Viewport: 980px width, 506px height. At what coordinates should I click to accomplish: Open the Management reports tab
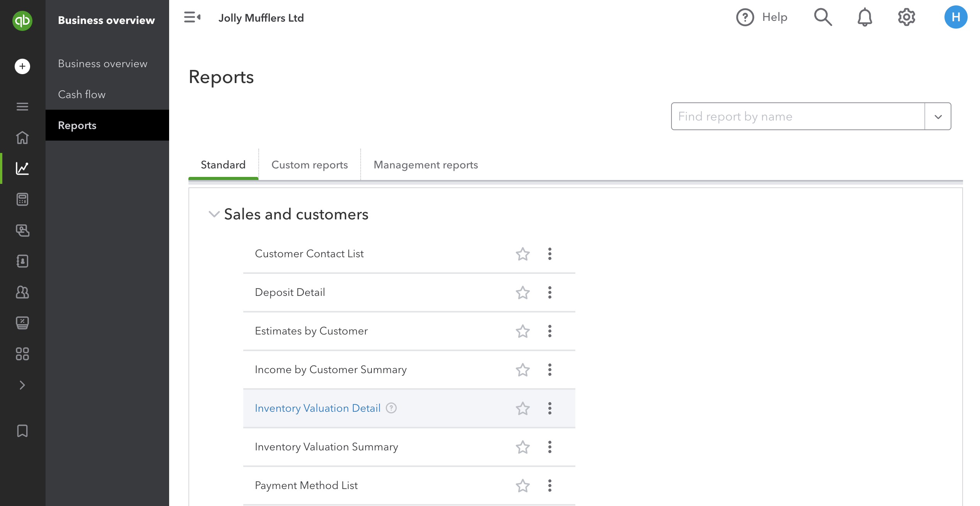(425, 165)
